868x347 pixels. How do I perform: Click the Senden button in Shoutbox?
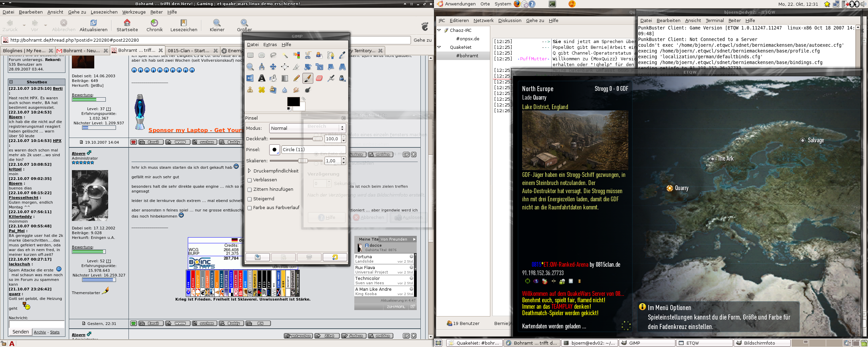point(21,332)
